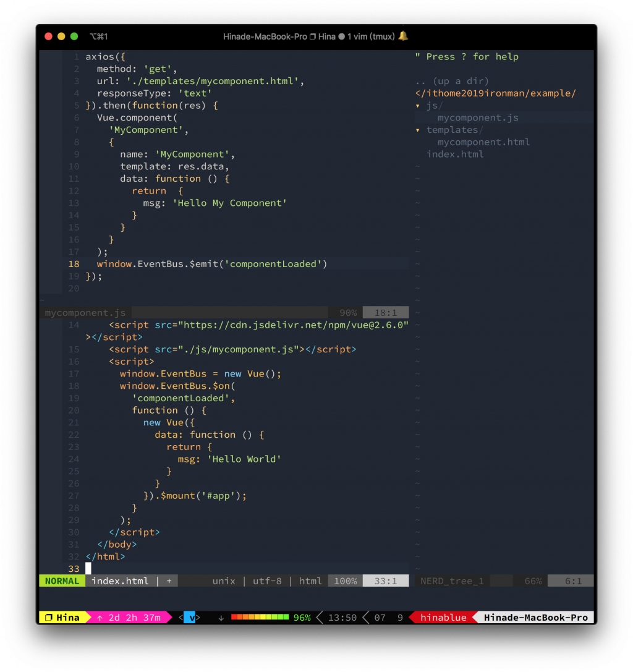Collapse the js folder in NERDTree

[418, 106]
